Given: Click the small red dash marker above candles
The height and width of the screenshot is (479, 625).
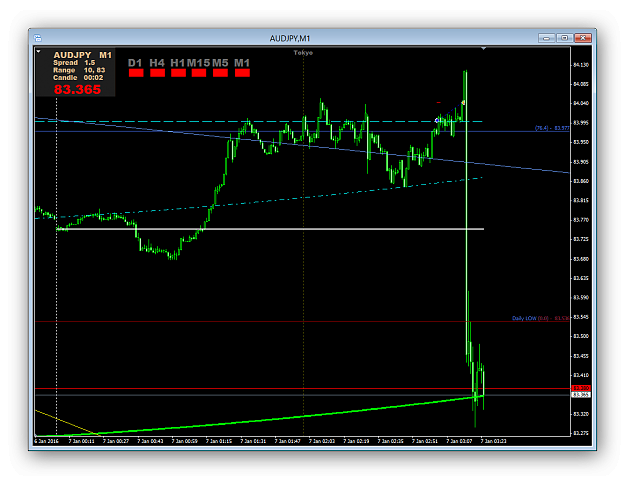Looking at the screenshot, I should [x=438, y=103].
